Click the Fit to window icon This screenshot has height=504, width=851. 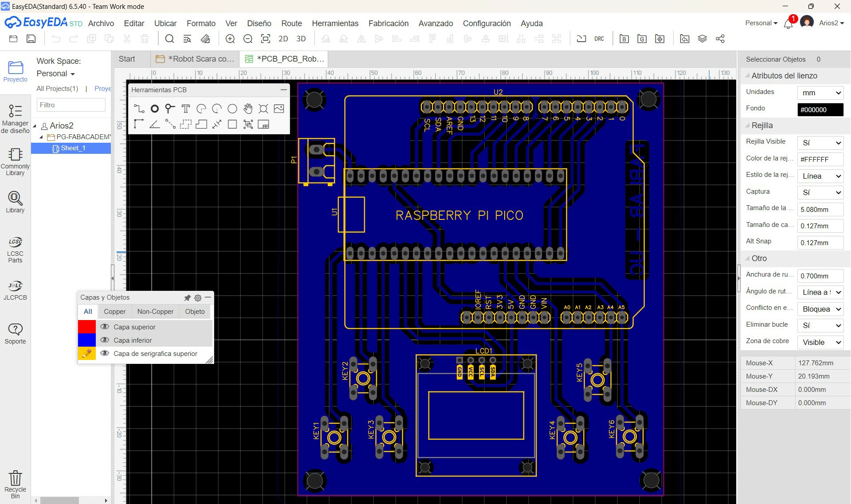(x=266, y=39)
